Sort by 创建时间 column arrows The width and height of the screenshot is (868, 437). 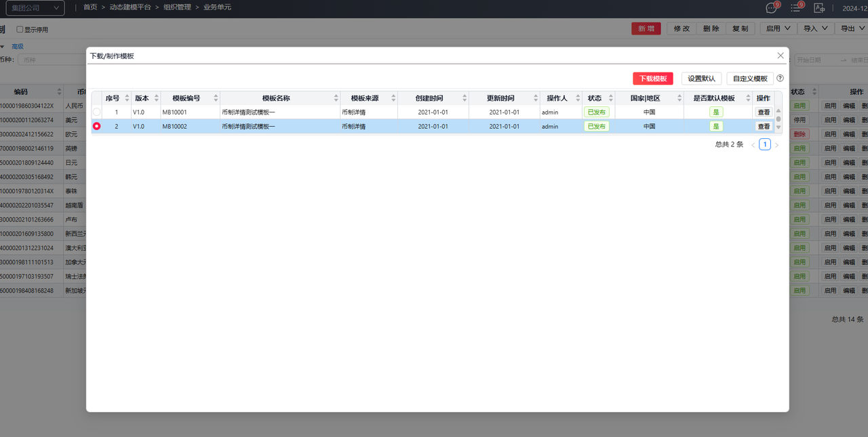(x=465, y=98)
